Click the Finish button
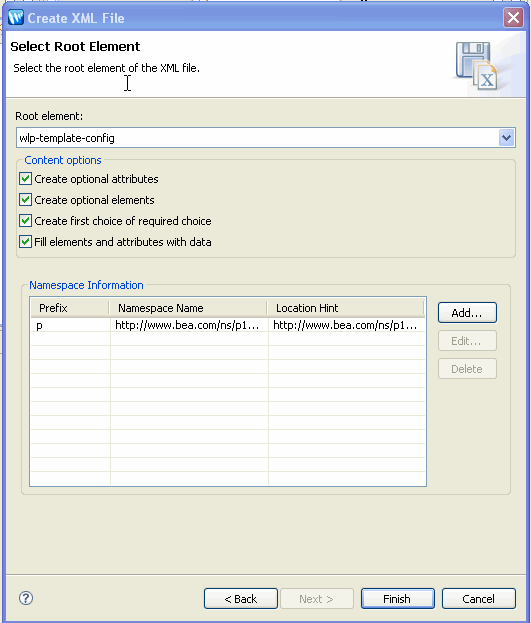Screen dimensions: 531x623 click(x=397, y=598)
